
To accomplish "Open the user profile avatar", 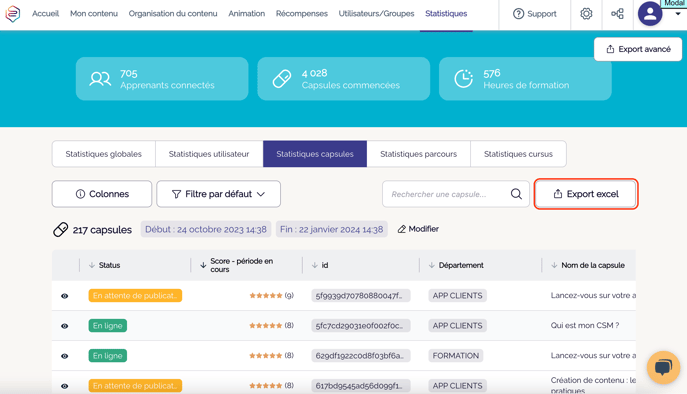I will click(x=650, y=14).
